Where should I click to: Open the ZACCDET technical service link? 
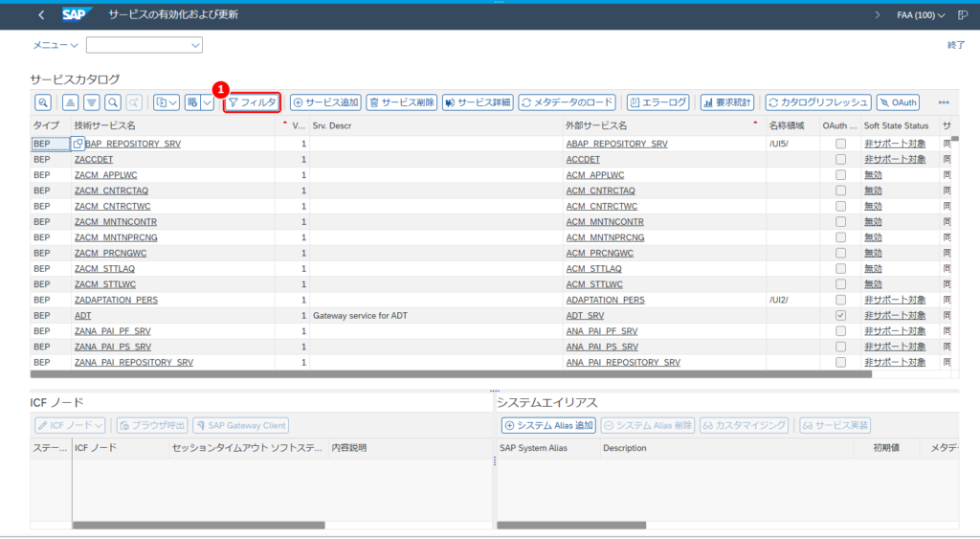[x=94, y=160]
